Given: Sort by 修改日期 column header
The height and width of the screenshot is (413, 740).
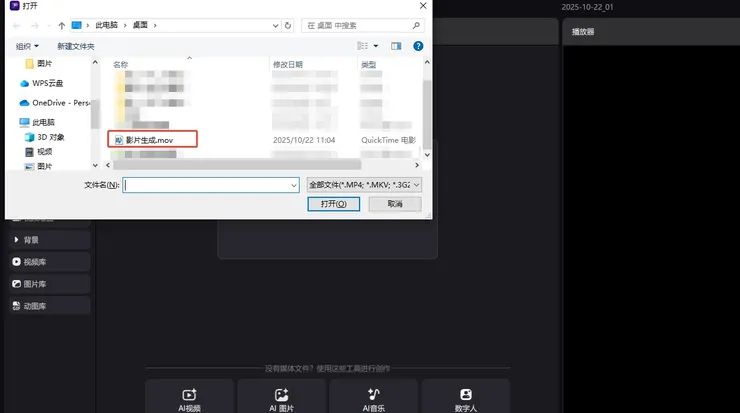Looking at the screenshot, I should pos(287,65).
